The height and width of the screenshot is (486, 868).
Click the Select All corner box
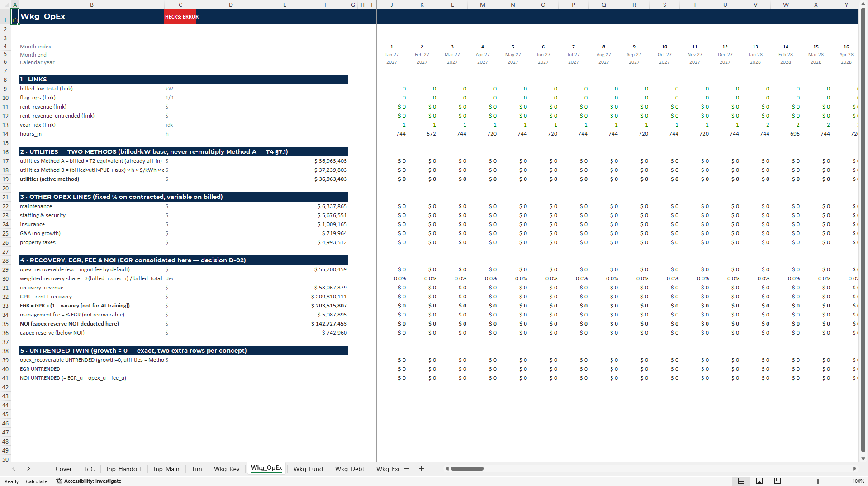coord(5,5)
